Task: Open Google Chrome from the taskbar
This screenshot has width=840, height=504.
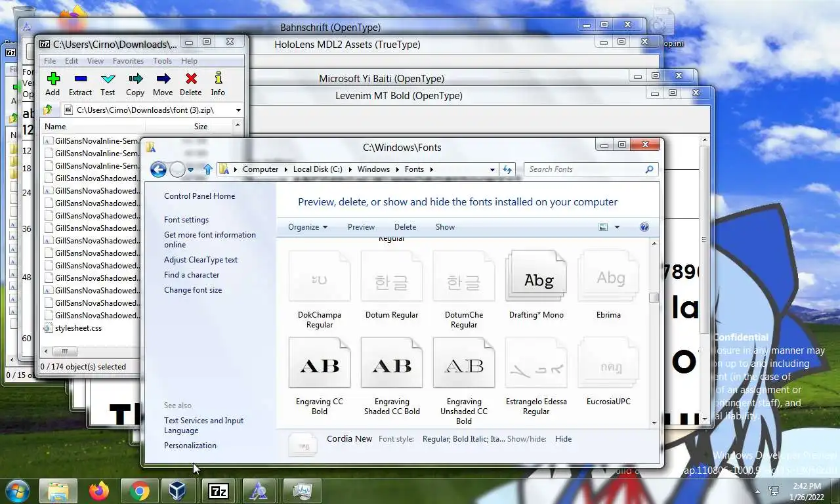Action: click(x=139, y=491)
